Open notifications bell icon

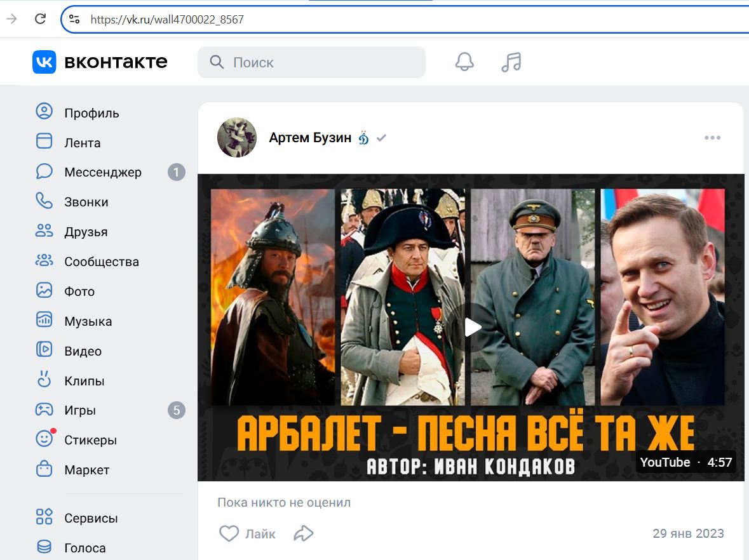(x=464, y=62)
